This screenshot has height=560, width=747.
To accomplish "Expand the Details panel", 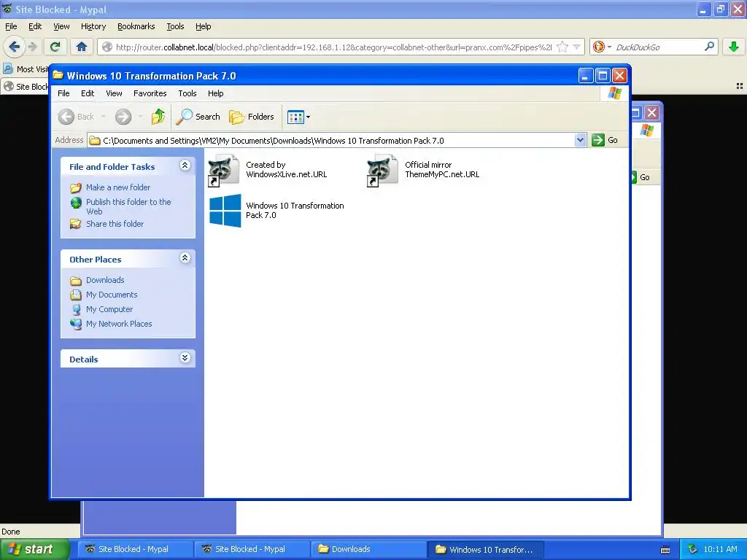I will [x=185, y=357].
